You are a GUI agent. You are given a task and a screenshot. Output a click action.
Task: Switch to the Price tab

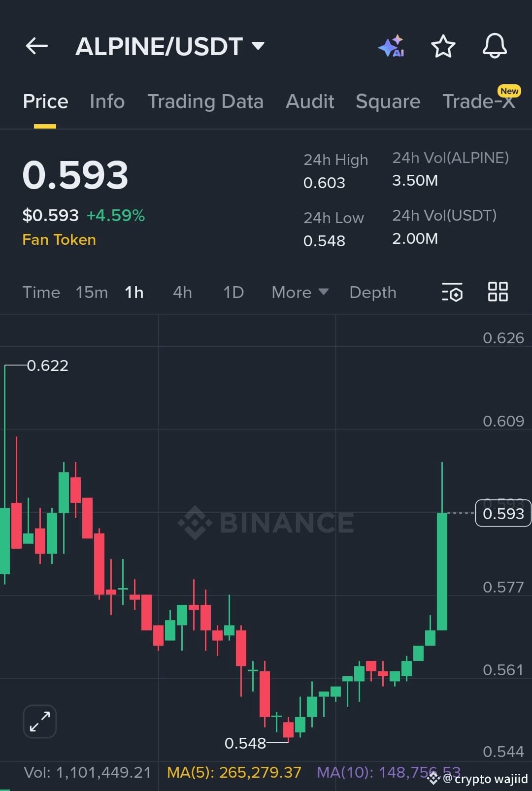tap(45, 101)
